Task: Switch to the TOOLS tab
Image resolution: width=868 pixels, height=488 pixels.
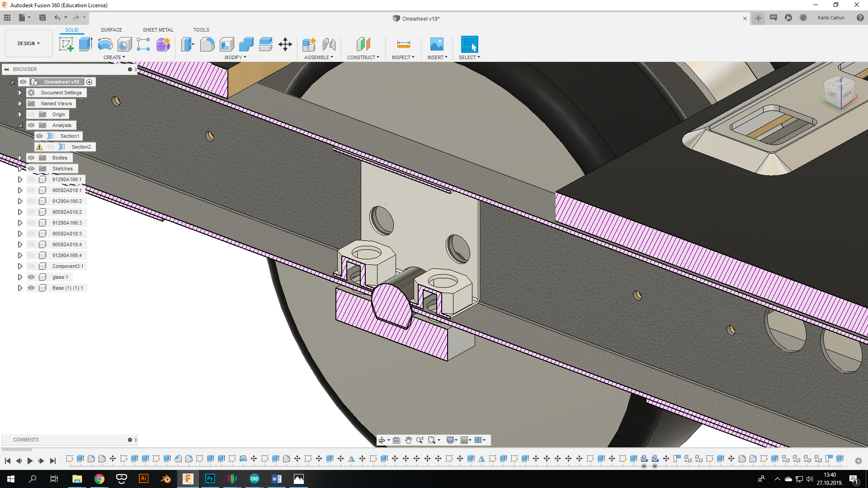Action: point(201,30)
